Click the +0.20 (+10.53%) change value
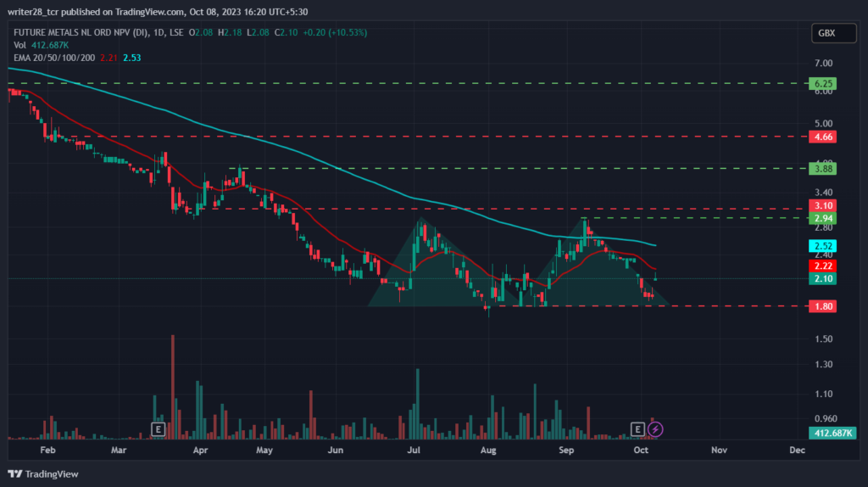This screenshot has height=487, width=868. pos(335,33)
